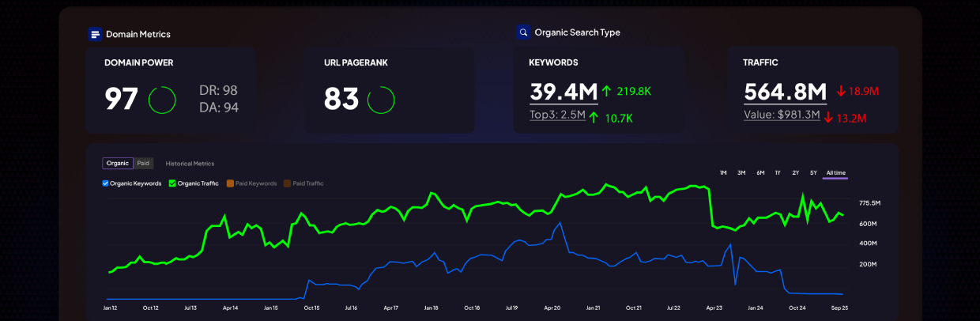Open the 39.4M keywords value link
The width and height of the screenshot is (980, 321).
coord(563,92)
